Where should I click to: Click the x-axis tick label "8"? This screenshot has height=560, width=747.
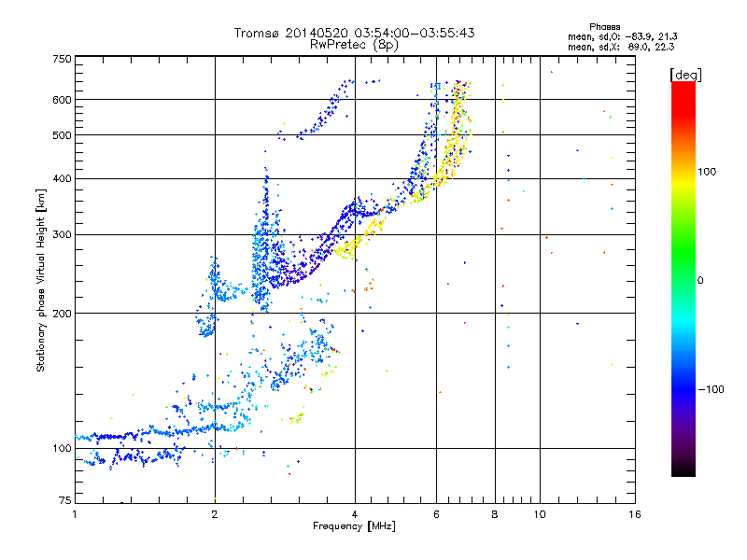coord(495,514)
